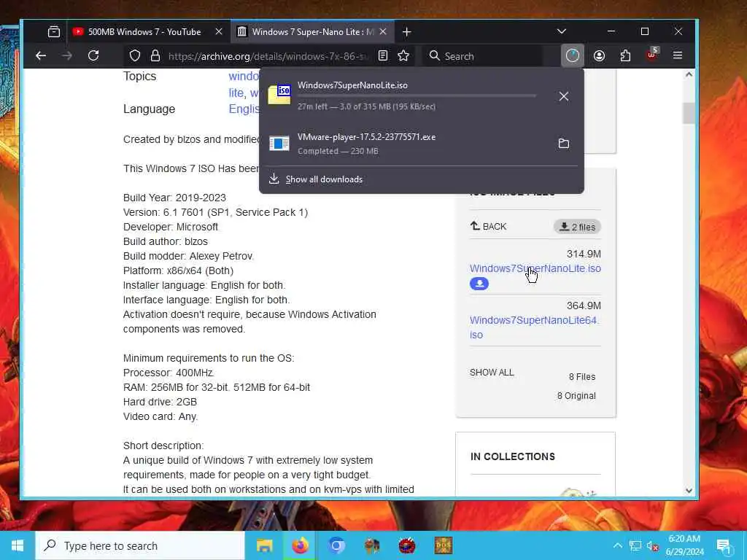This screenshot has width=747, height=560.
Task: Focus the archive.org URL address bar
Action: pos(268,56)
